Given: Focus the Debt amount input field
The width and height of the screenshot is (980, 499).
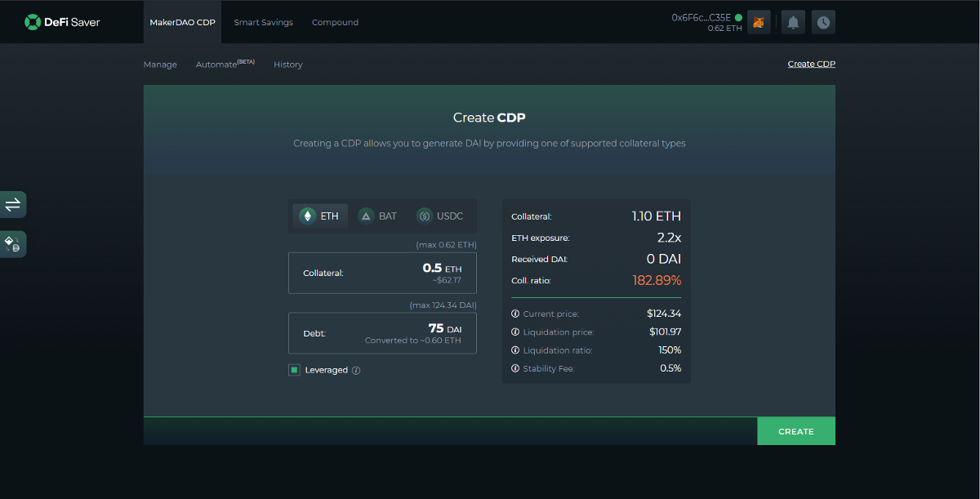Looking at the screenshot, I should (x=382, y=333).
